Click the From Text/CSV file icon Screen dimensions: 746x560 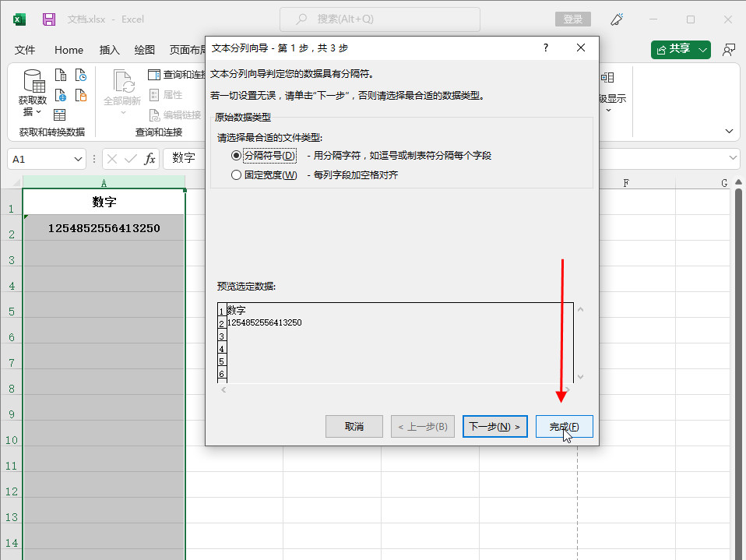tap(61, 76)
